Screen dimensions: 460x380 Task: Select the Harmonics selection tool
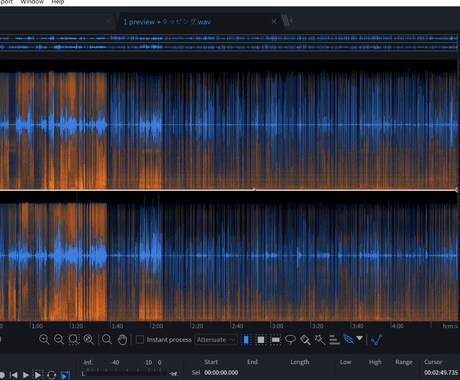[334, 340]
